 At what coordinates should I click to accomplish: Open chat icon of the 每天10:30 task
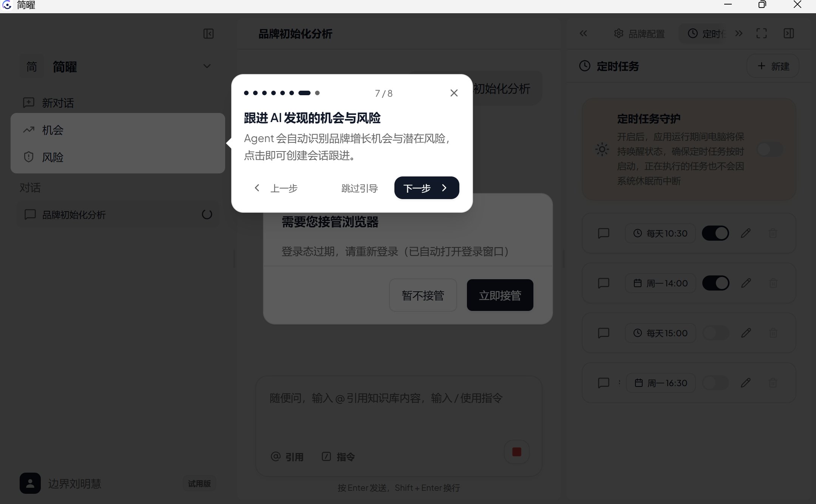point(604,233)
